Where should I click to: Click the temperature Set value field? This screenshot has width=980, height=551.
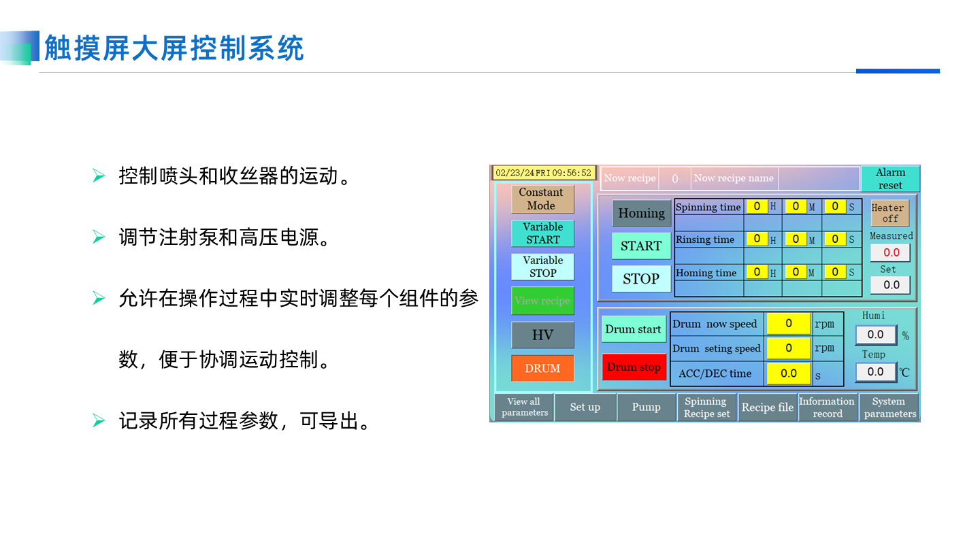[x=890, y=285]
